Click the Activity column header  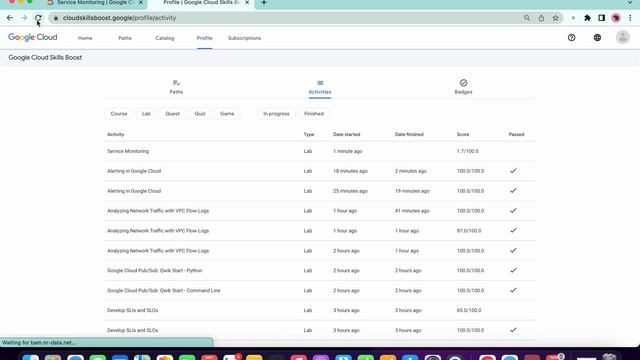coord(116,134)
